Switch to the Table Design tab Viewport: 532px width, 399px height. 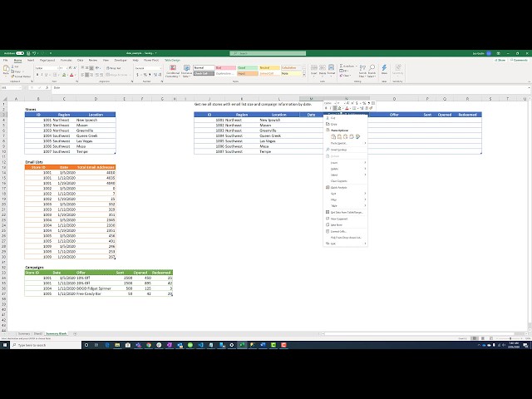pyautogui.click(x=172, y=60)
